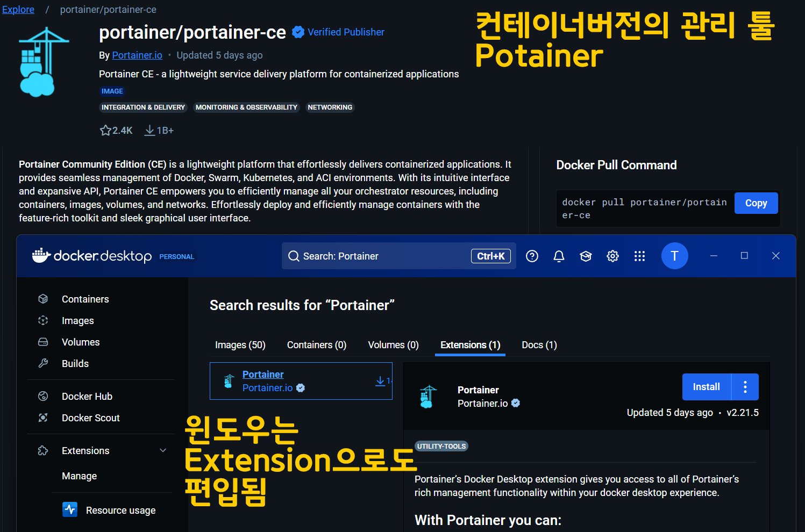Click the download count icon beside 1B+
The image size is (805, 532).
click(149, 131)
